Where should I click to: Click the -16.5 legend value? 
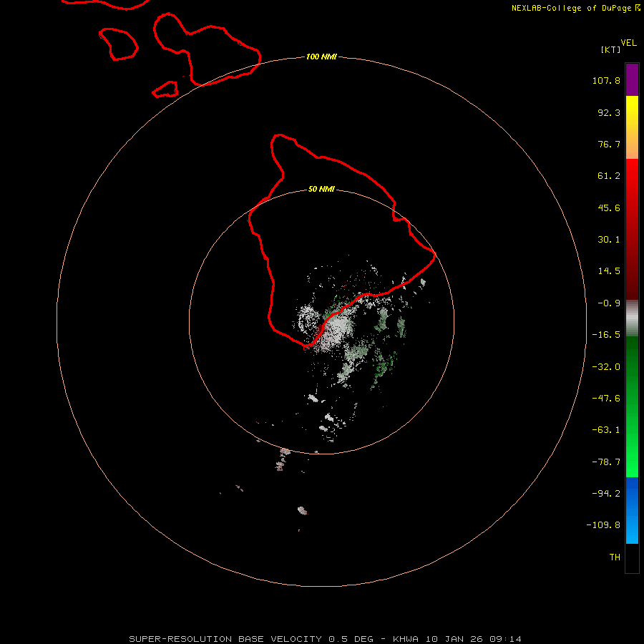pos(606,335)
